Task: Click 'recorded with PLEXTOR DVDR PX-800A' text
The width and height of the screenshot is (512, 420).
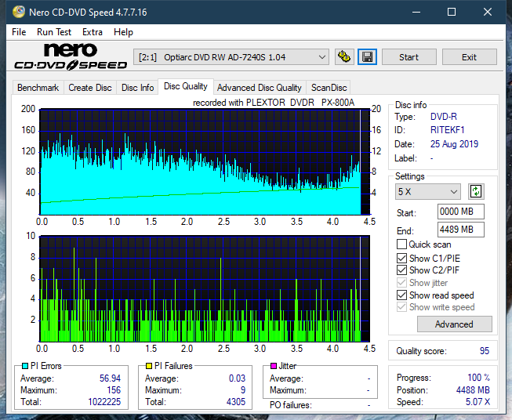Action: [x=274, y=103]
